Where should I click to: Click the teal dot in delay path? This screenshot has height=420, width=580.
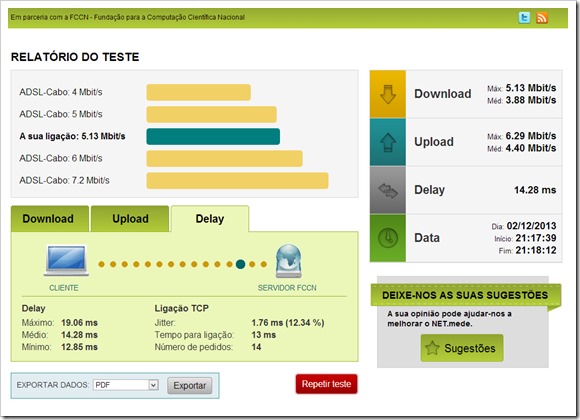pos(240,264)
